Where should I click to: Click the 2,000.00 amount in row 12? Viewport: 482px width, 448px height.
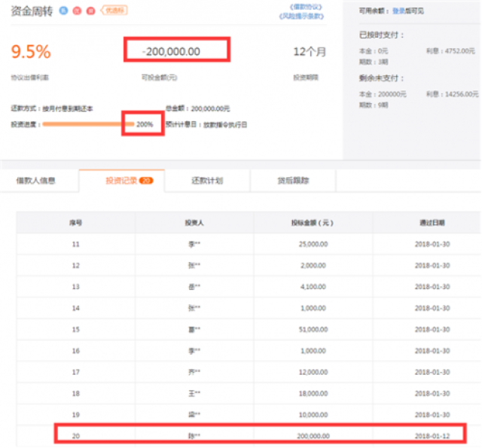[x=313, y=266]
